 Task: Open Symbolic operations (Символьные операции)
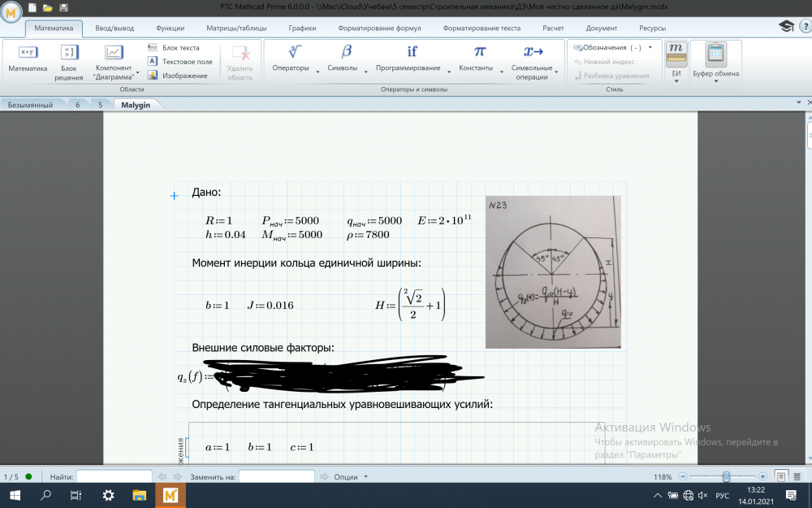coord(533,59)
